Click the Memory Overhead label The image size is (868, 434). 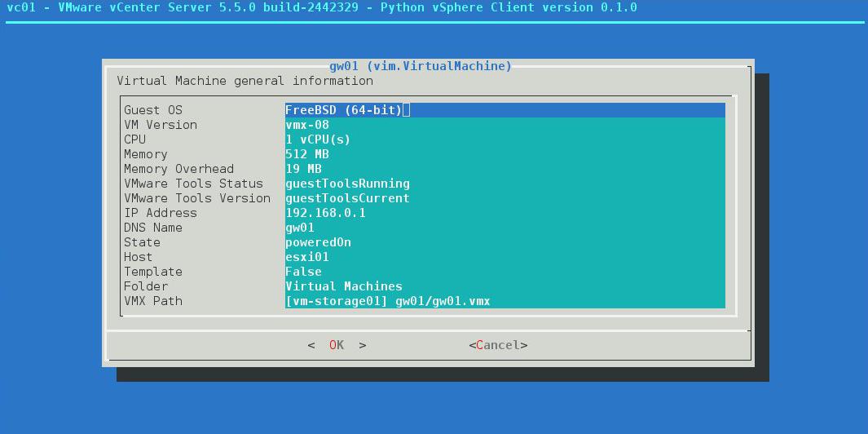click(178, 169)
